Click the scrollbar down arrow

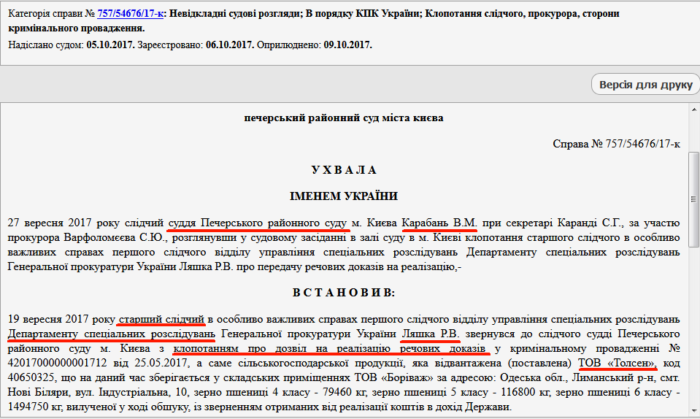(691, 411)
